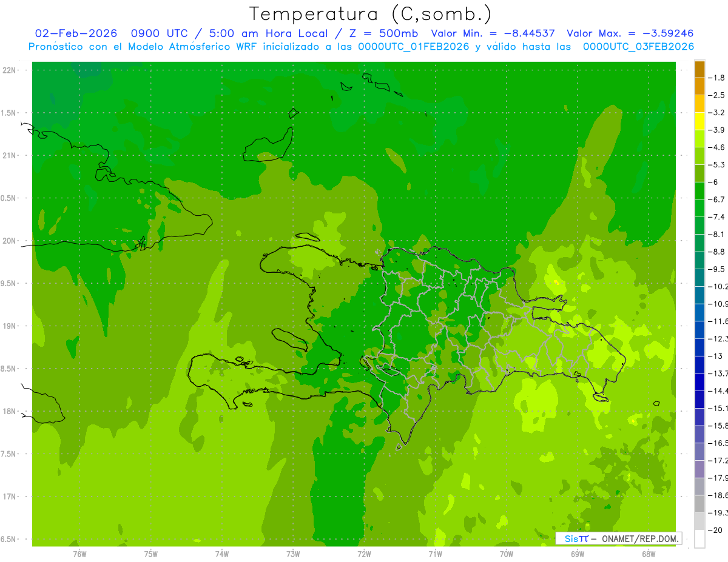Click the legend swatch between -2.5 and -3.2

pos(699,104)
